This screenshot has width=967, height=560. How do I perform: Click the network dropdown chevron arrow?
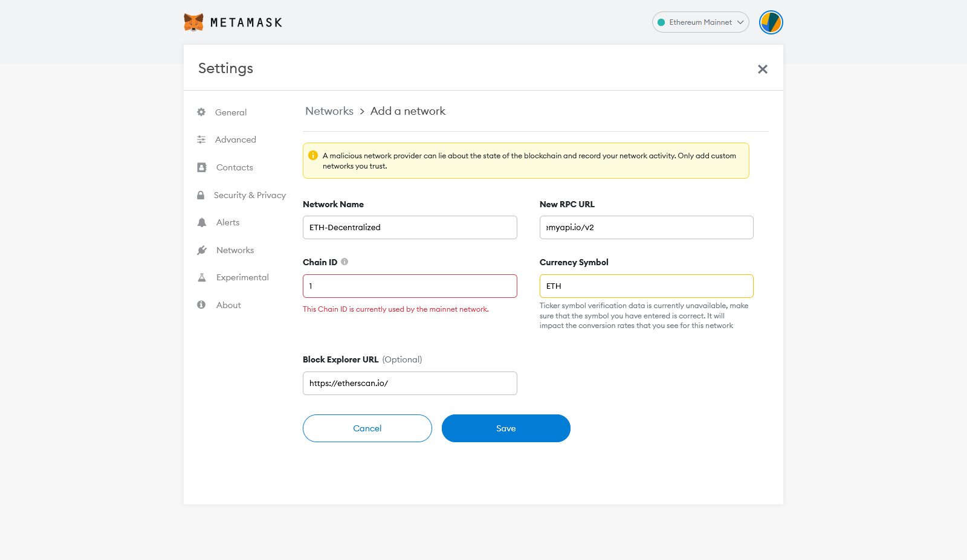coord(740,22)
